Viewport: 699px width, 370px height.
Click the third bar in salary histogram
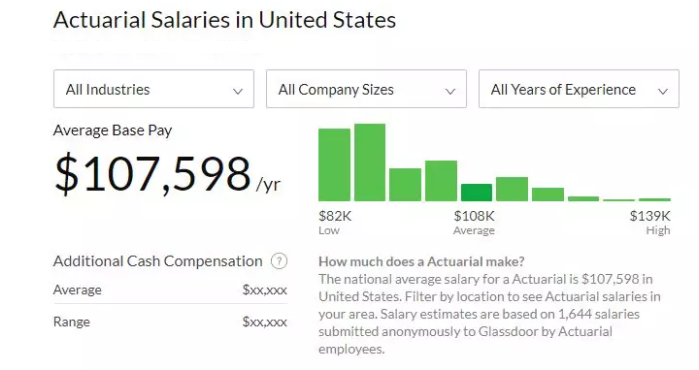405,185
